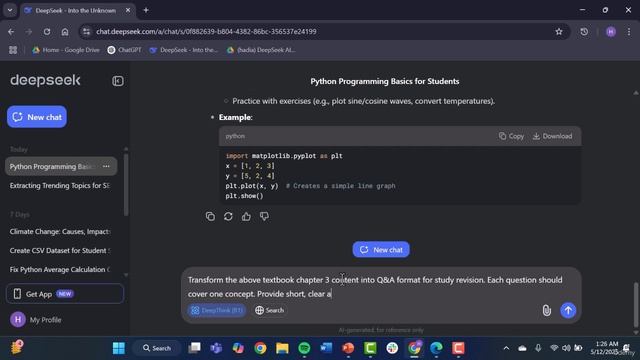Screen dimensions: 640x360
Task: Open Microsoft Teams from the taskbar
Action: 216,348
